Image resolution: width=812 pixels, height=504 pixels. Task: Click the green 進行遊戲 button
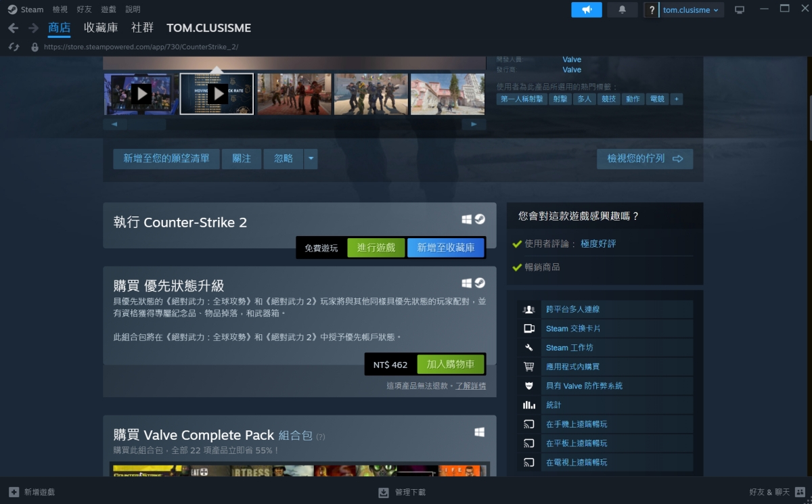[x=376, y=248]
